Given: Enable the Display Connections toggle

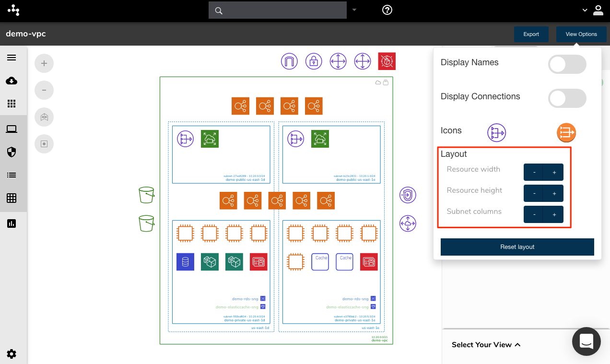Looking at the screenshot, I should [x=567, y=98].
